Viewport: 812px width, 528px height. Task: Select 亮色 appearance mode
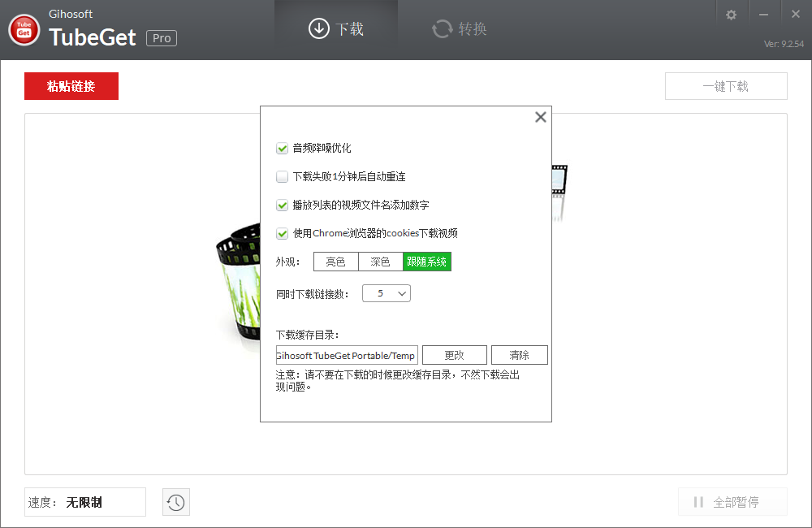click(x=335, y=262)
